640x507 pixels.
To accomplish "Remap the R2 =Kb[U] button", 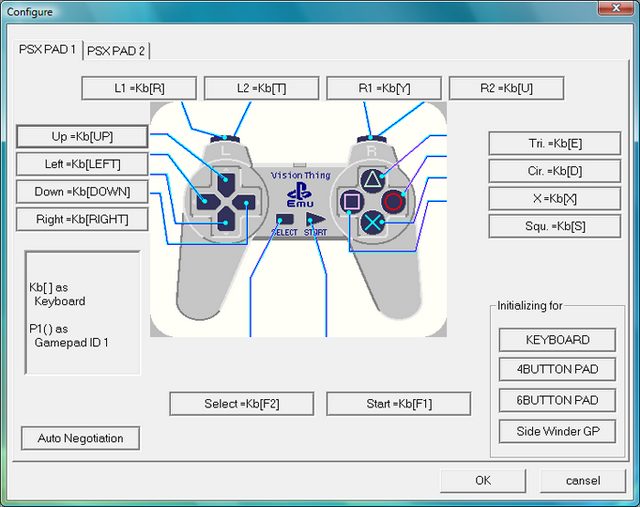I will point(507,88).
